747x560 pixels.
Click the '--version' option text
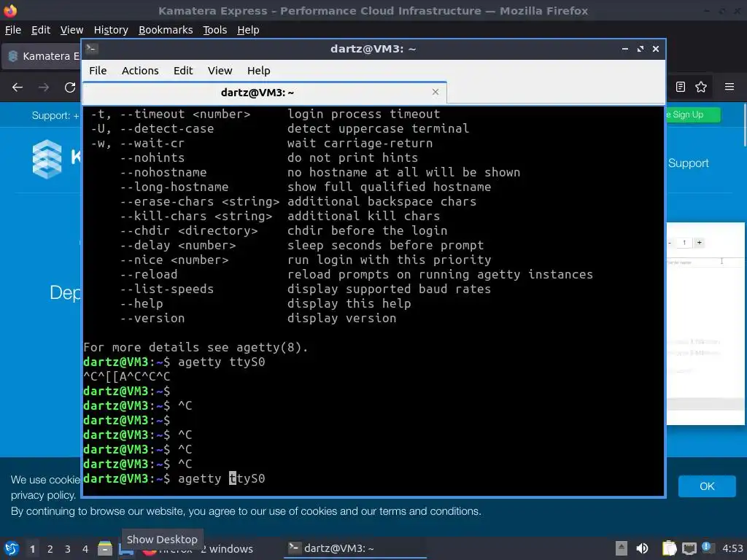[152, 318]
